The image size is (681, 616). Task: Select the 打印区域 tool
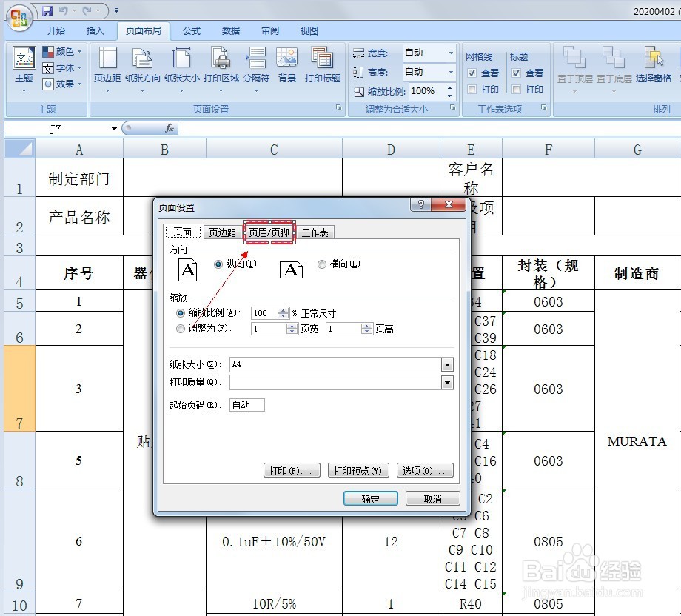coord(221,63)
